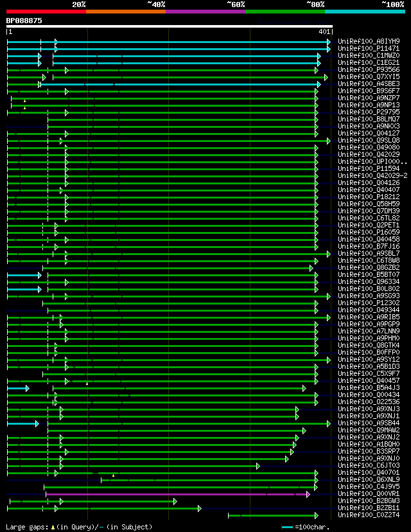Open hit UniRef100_Q40407
Viewport: 411px width, 532px height.
(x=369, y=190)
